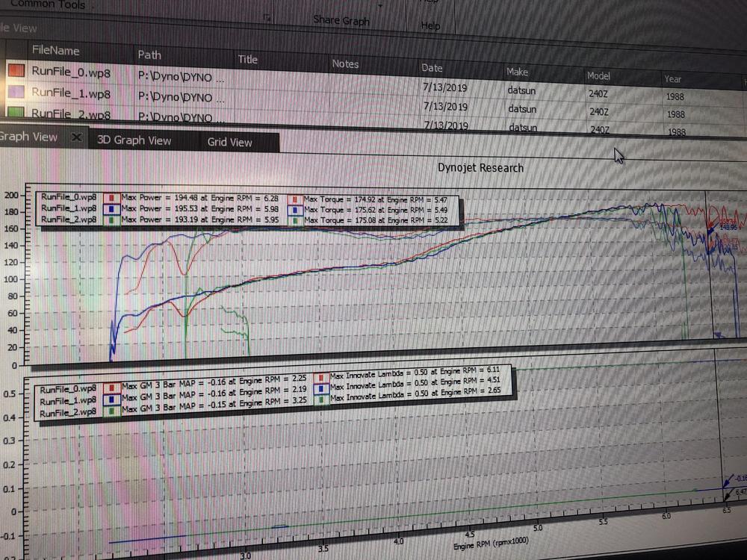Click the red swatch for RunFile_0.wp8 row
Screen dimensions: 747x560
[16, 70]
